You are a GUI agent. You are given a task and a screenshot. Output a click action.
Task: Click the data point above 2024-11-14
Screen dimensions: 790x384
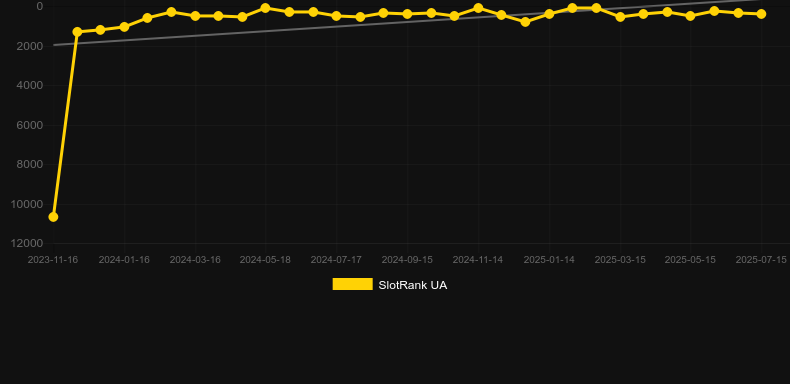[x=478, y=8]
